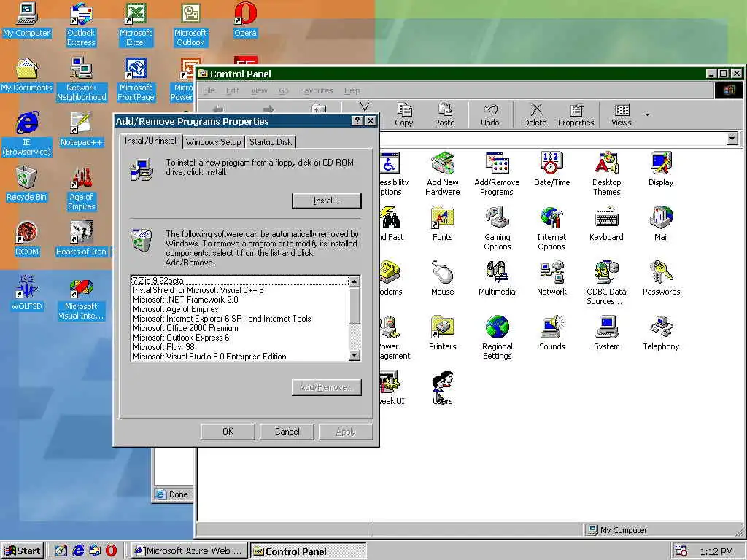Open the System applet
Viewport: 747px width, 560px height.
click(x=606, y=332)
